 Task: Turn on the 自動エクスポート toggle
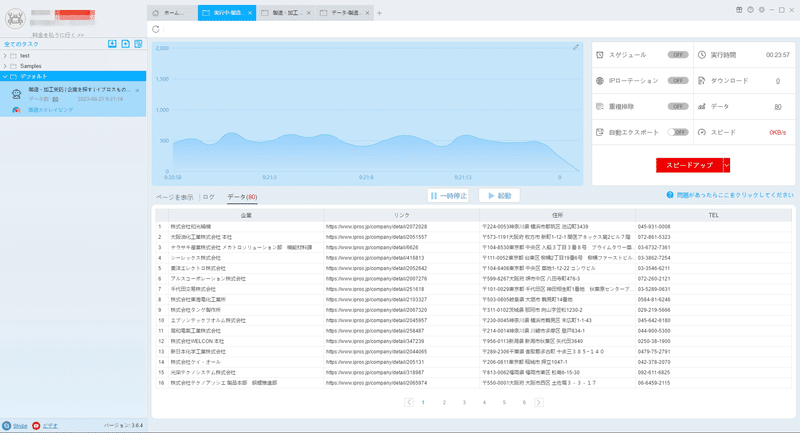point(678,132)
